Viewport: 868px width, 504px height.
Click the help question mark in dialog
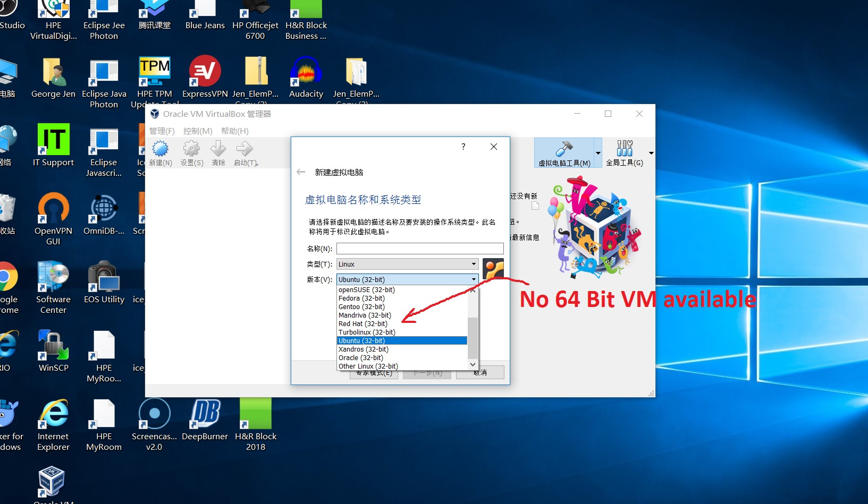464,147
